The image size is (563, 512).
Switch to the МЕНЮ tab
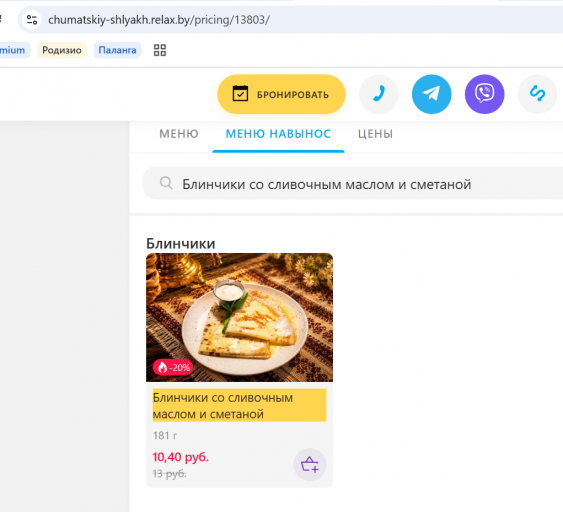point(178,134)
